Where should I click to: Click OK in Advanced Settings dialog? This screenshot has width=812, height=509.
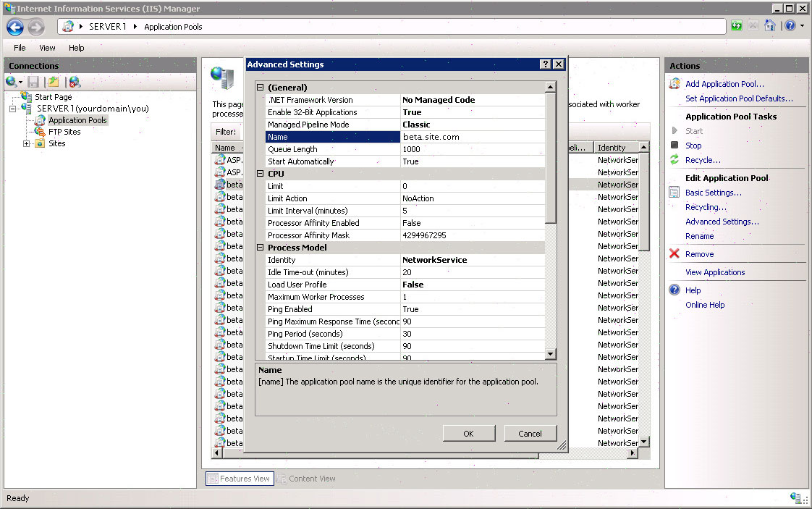click(x=469, y=433)
